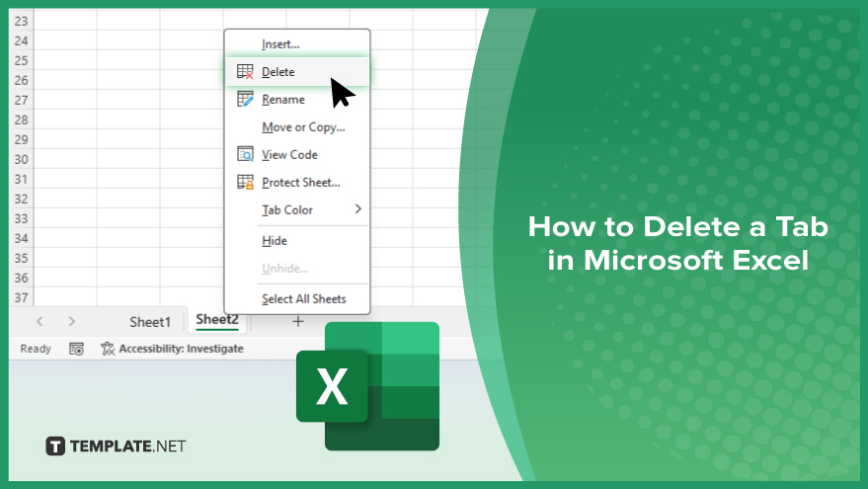Select row header 33
Viewport: 868px width, 489px height.
point(21,218)
